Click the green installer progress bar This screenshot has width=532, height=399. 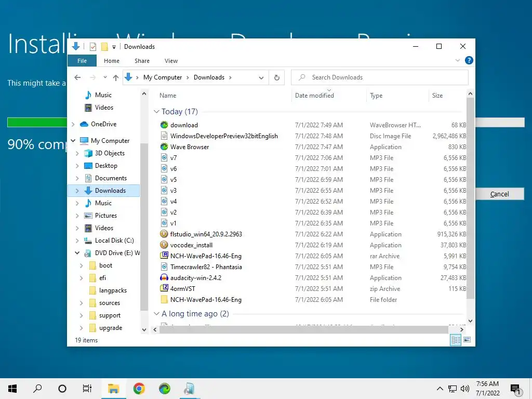(37, 123)
